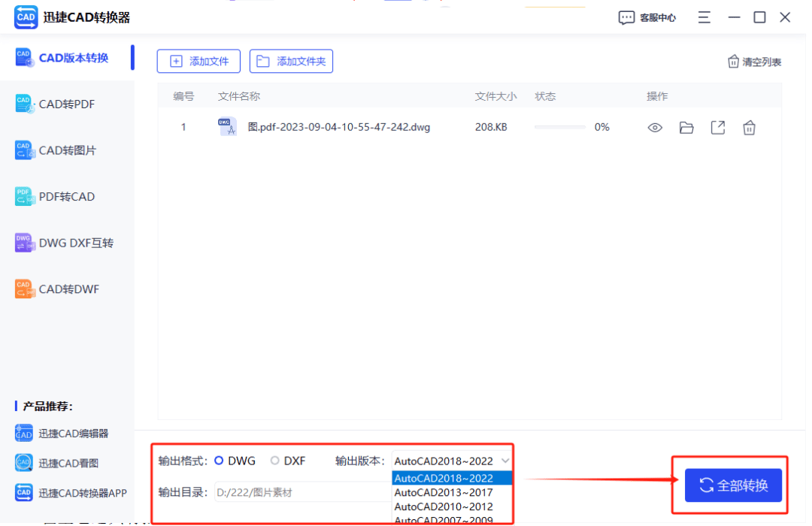The width and height of the screenshot is (812, 526).
Task: Clear the list with 清空列表
Action: pos(754,62)
